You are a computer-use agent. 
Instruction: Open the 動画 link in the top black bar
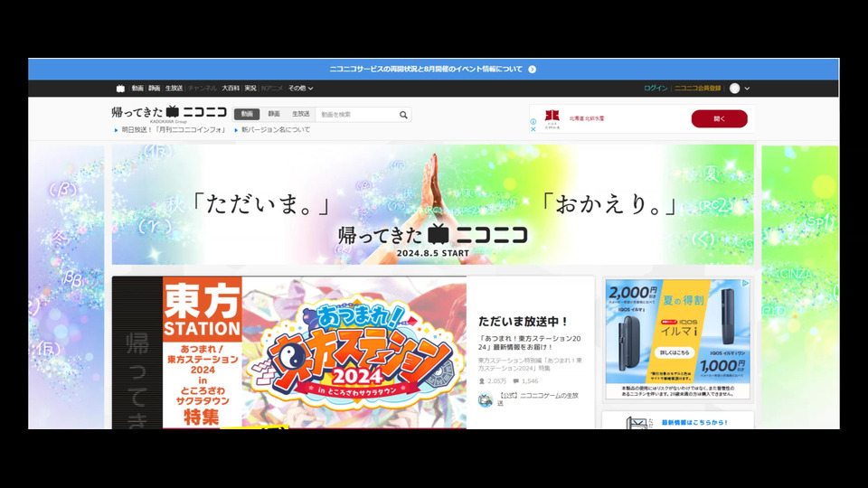137,89
